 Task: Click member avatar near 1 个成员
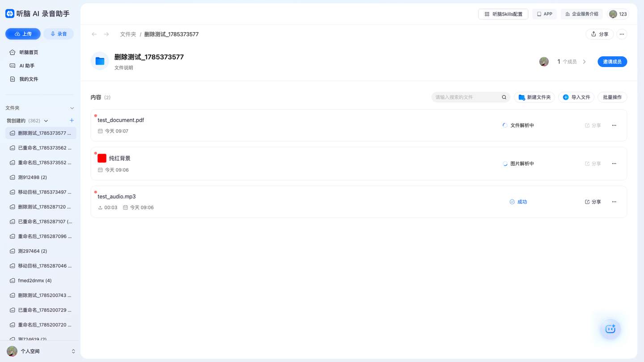coord(544,62)
